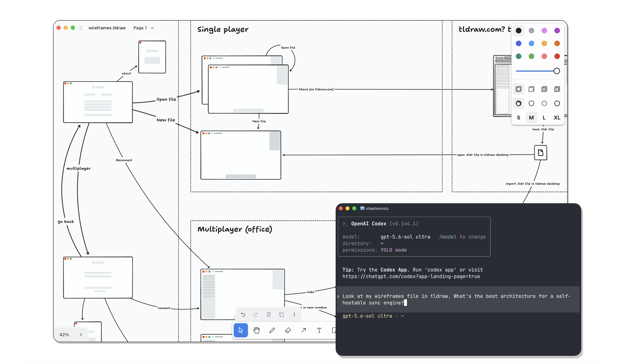Choose the solid line style

[x=557, y=103]
